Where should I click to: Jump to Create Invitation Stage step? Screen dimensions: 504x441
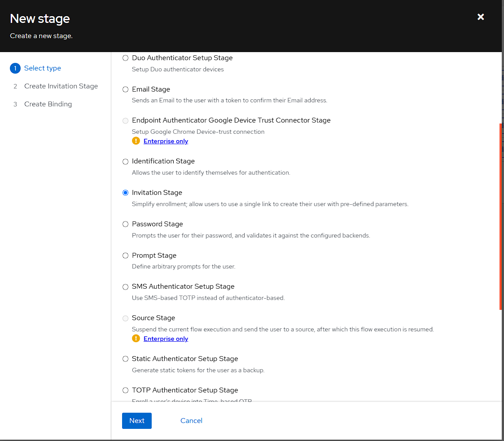coord(61,86)
